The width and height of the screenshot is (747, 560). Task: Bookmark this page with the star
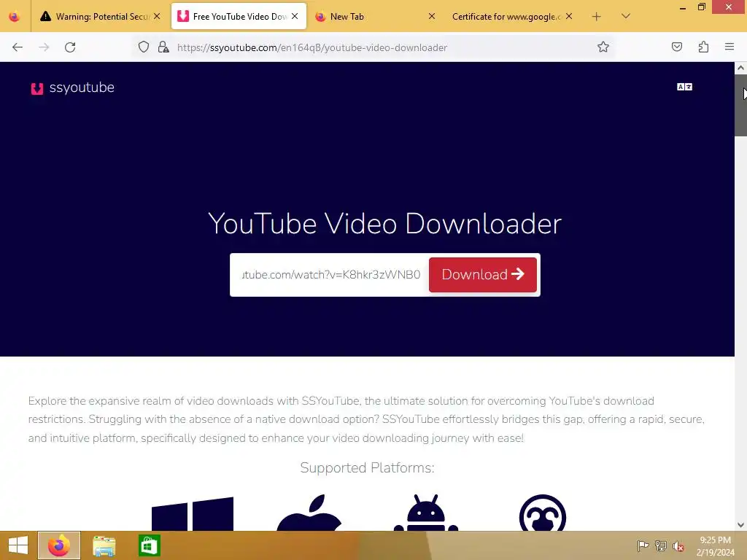pos(603,47)
